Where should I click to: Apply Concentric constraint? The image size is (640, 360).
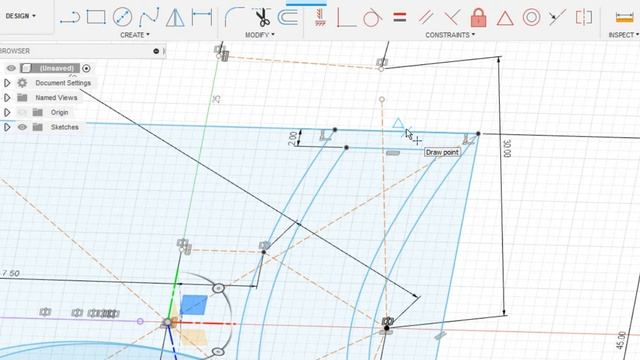point(531,18)
